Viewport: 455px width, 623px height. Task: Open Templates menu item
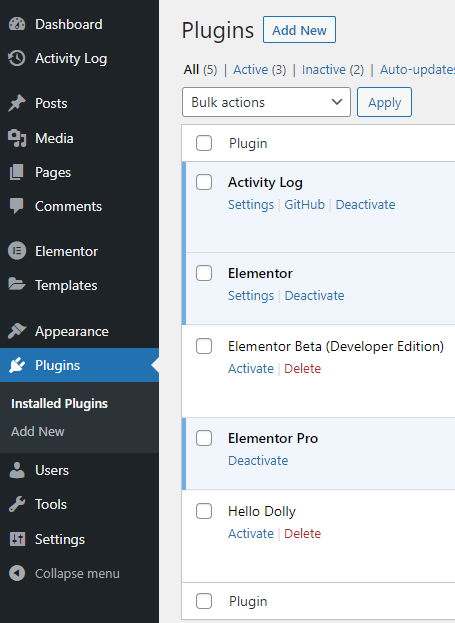[x=66, y=285]
